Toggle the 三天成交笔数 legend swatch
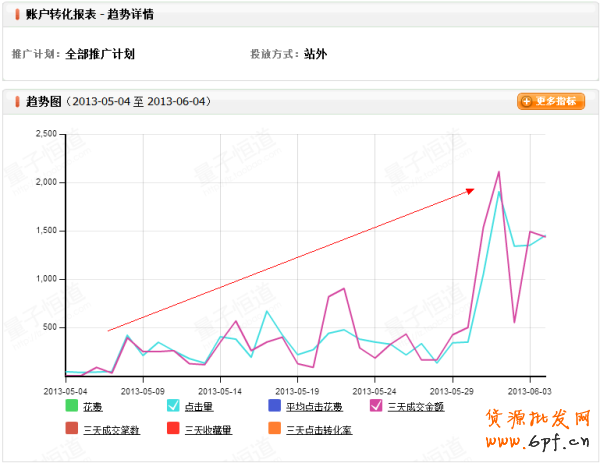 (71, 429)
